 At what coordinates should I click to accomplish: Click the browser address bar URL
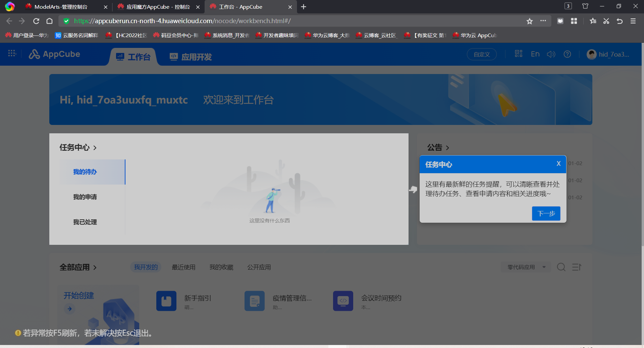point(182,21)
